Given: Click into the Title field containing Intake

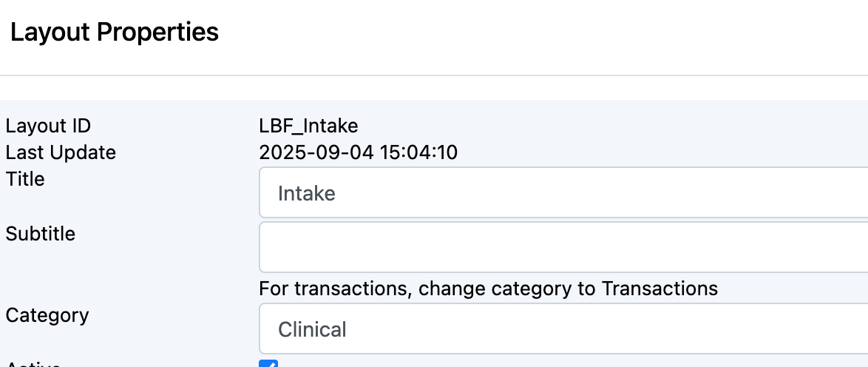Looking at the screenshot, I should pos(562,193).
